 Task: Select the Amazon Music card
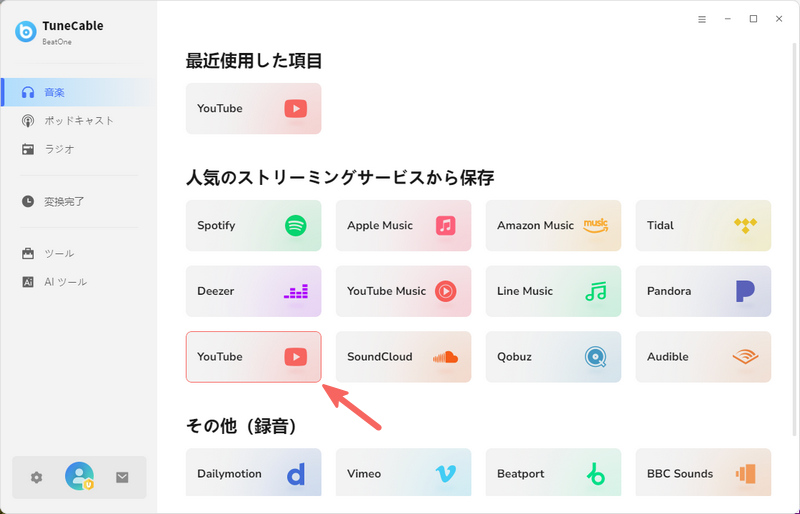[x=554, y=226]
